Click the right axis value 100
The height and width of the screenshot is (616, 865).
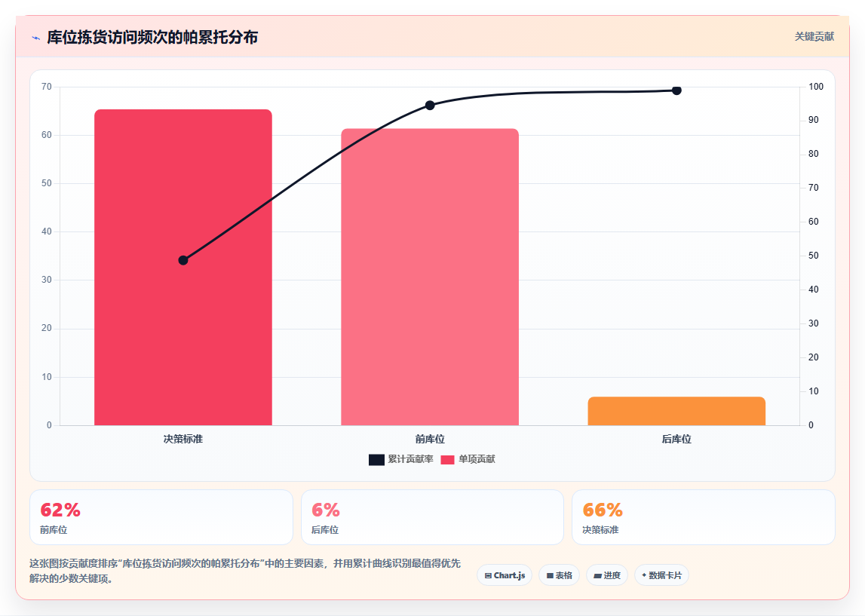pos(816,87)
